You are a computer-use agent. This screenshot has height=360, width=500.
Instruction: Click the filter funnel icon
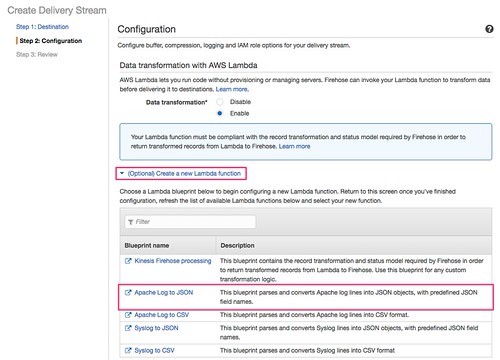[x=131, y=222]
